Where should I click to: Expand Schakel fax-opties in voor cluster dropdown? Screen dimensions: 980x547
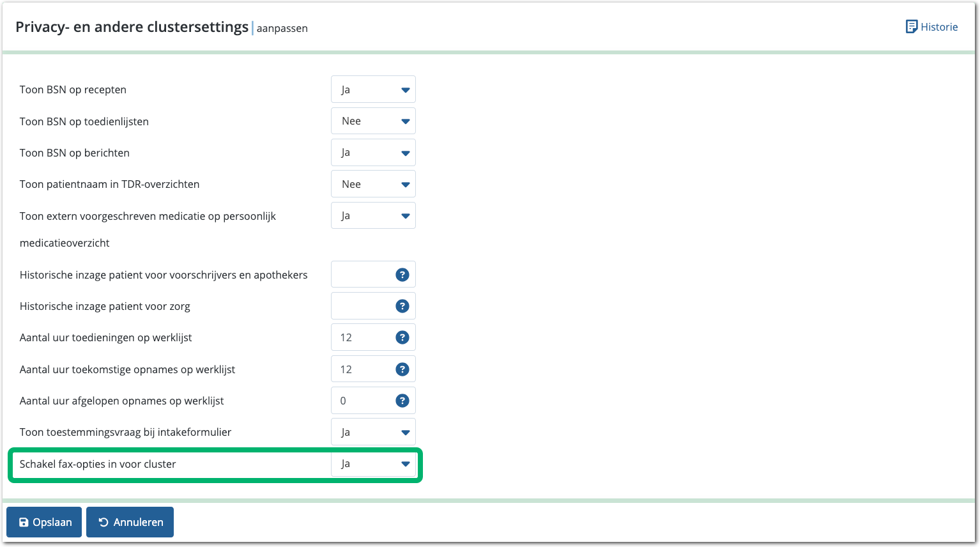tap(373, 464)
